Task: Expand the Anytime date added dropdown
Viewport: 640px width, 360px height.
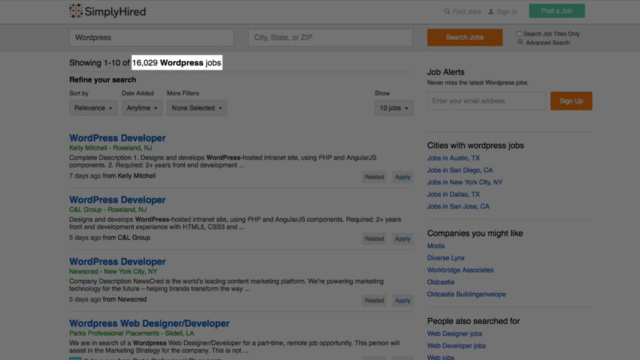Action: point(142,108)
